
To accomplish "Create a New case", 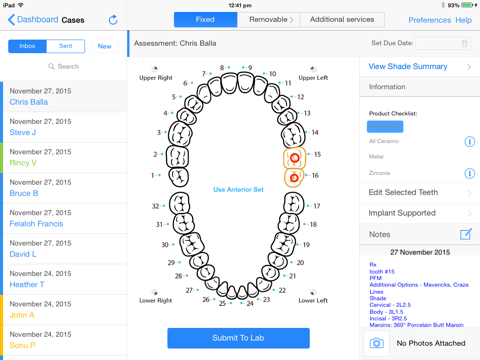I will tap(105, 46).
